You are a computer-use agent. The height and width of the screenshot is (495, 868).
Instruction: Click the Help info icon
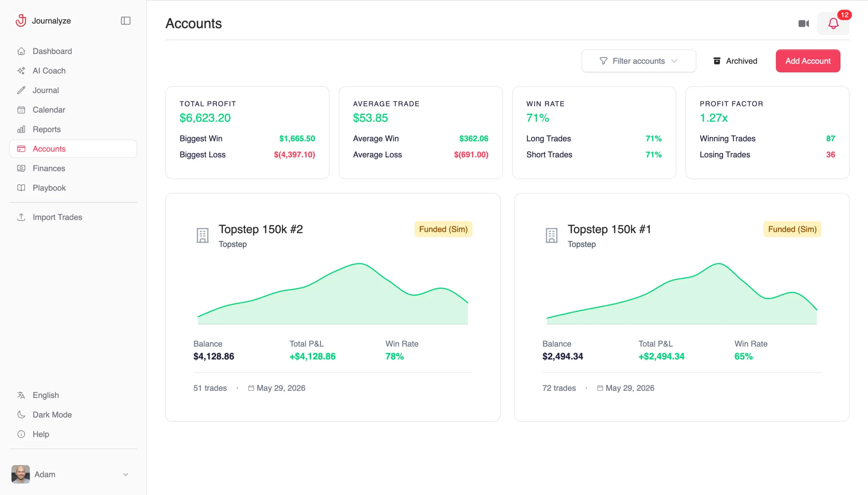pos(21,434)
